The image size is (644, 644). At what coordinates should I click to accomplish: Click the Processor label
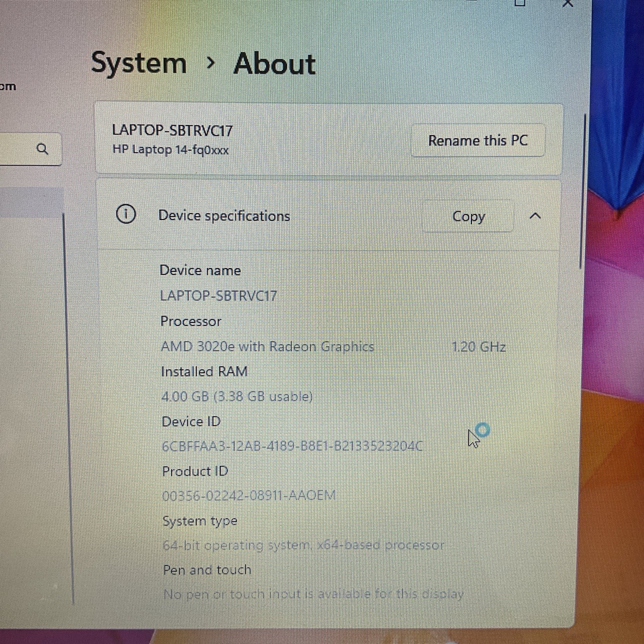point(191,321)
